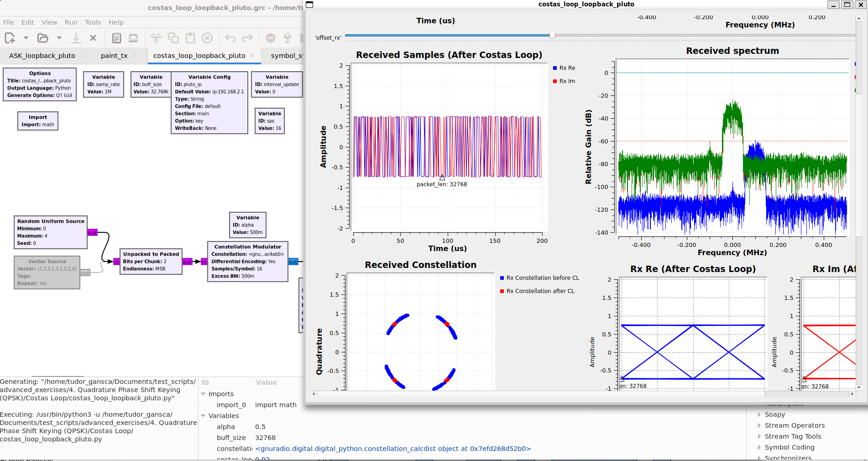Copy a block using the copy icon
The height and width of the screenshot is (461, 868).
tap(173, 38)
